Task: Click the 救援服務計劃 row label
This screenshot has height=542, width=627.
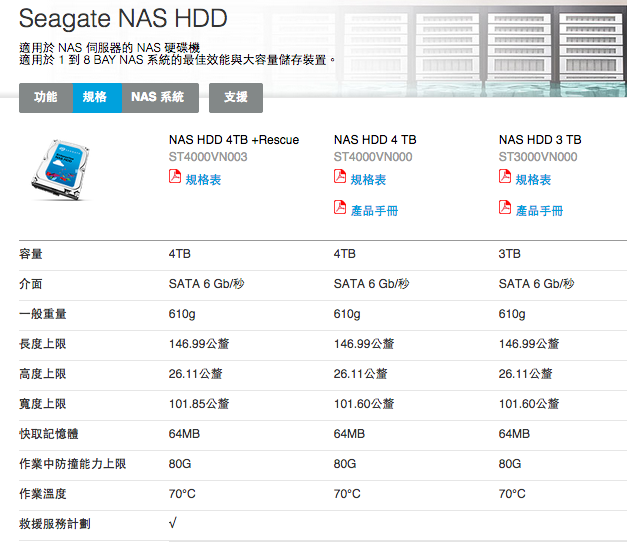Action: (55, 524)
